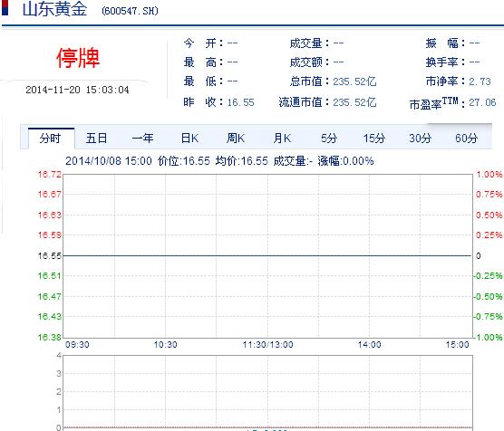
Task: Click inside the volume chart area
Action: point(267,391)
